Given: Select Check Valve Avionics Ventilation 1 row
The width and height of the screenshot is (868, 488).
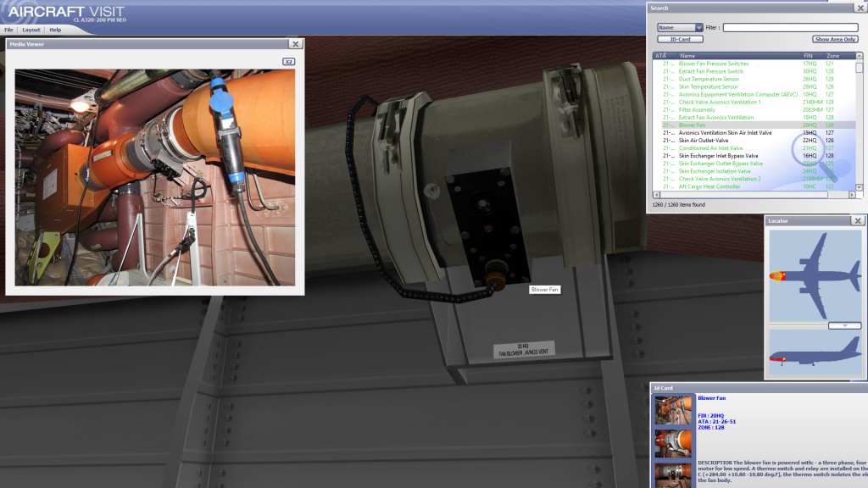Looking at the screenshot, I should tap(755, 103).
